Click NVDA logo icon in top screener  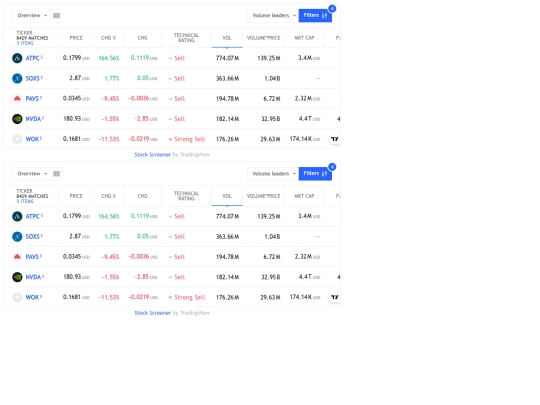click(x=17, y=119)
